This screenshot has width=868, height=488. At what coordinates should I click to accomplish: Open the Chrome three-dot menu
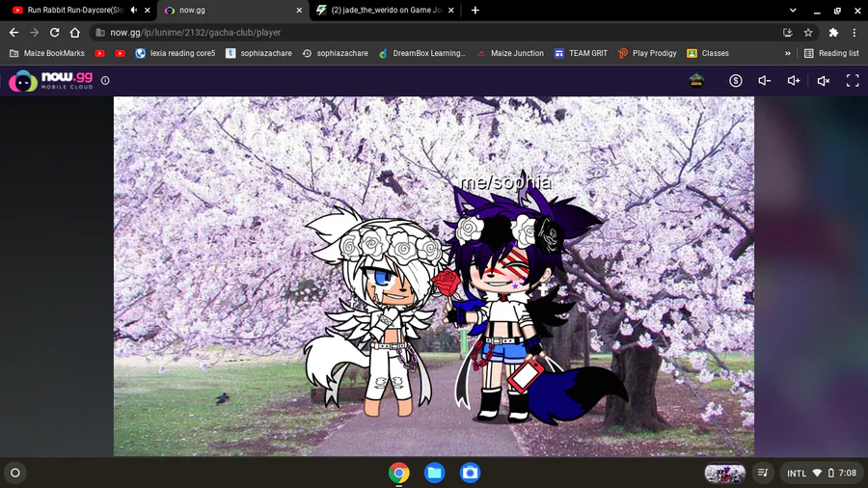(854, 33)
